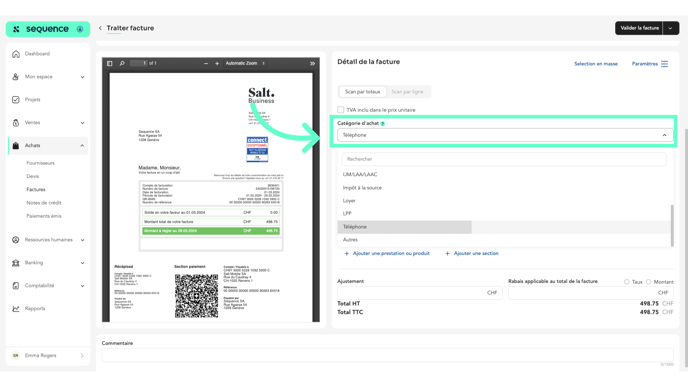Click Selection en masse link

596,64
